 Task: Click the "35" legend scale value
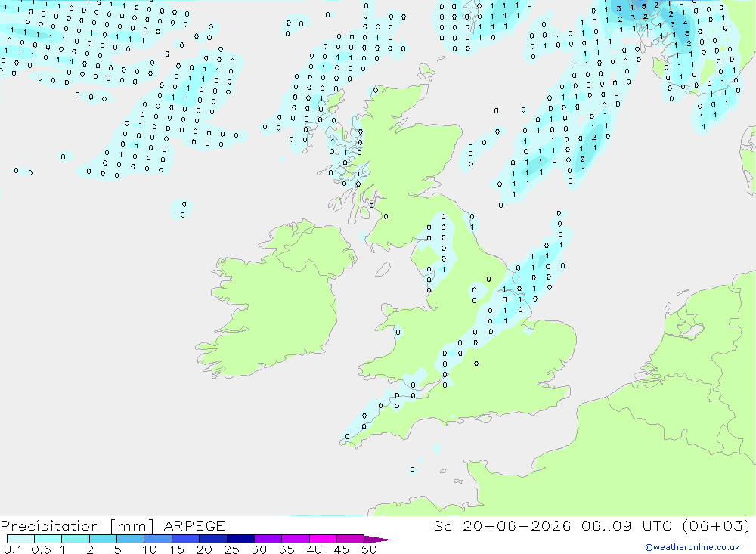tap(287, 549)
